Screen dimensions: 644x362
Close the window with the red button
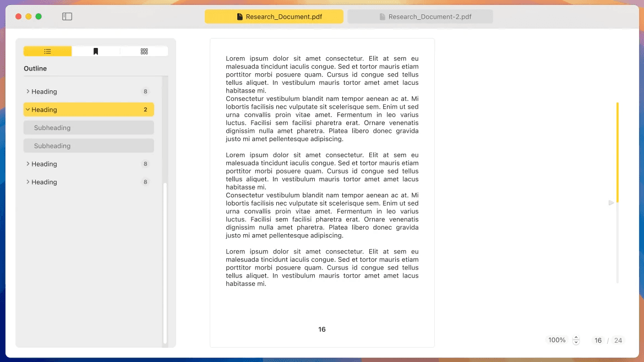[19, 17]
